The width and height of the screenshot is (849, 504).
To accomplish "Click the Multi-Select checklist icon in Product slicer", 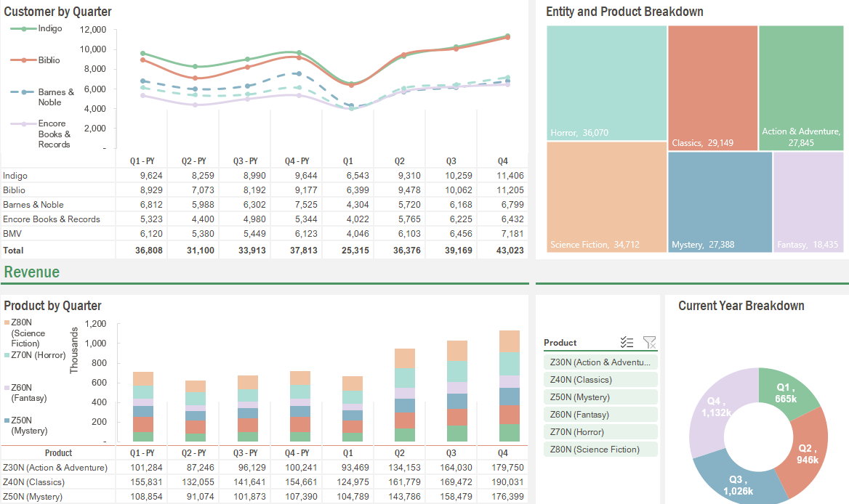I will (x=627, y=342).
